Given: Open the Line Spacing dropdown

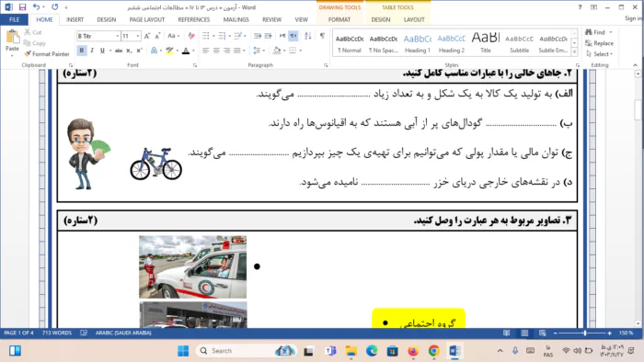Looking at the screenshot, I should pyautogui.click(x=259, y=51).
